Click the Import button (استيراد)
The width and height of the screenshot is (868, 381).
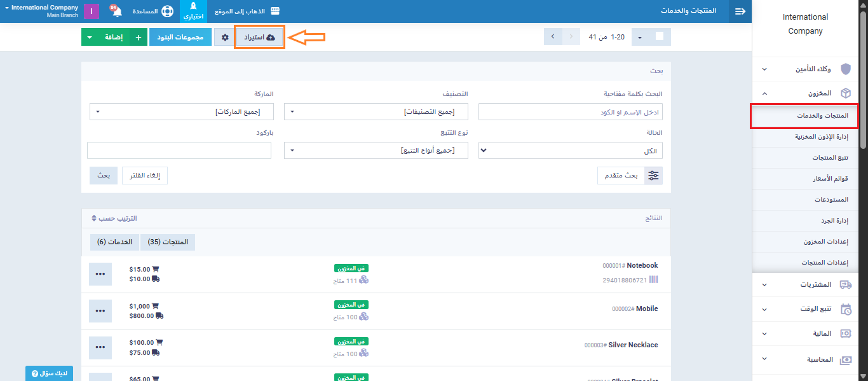coord(259,38)
